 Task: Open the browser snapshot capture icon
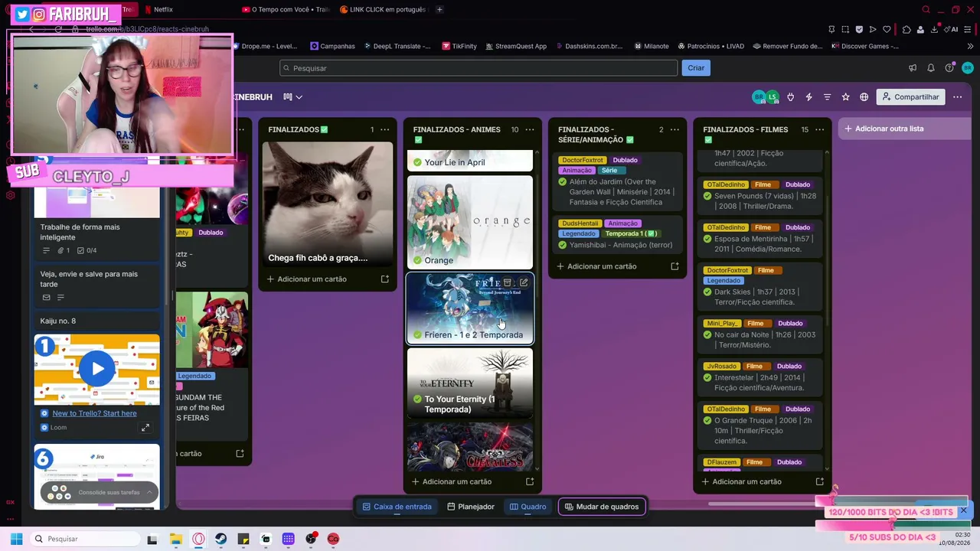(x=845, y=30)
